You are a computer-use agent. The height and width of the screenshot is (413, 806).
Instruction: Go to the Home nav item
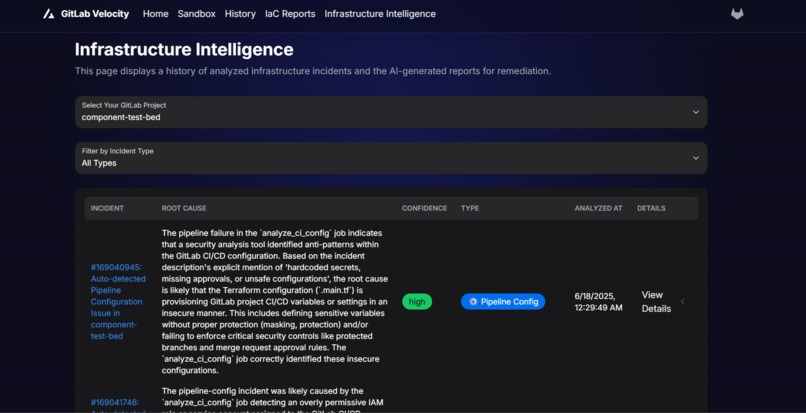pos(156,14)
